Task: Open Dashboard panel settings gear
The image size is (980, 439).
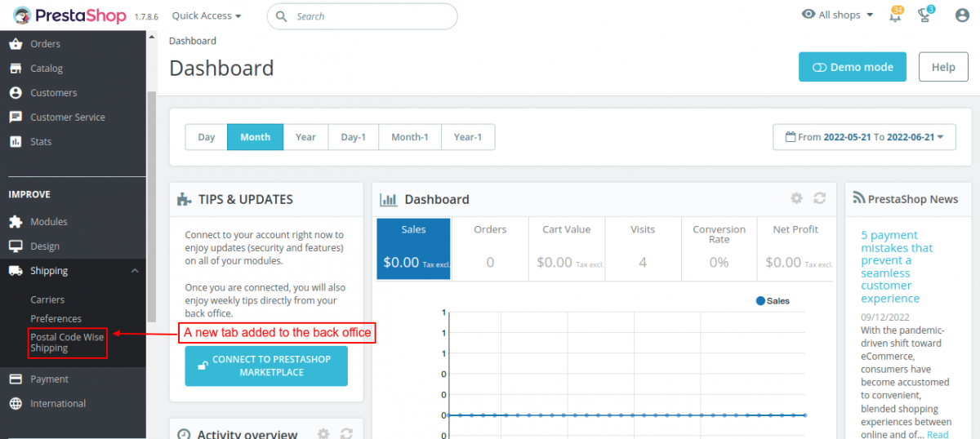Action: click(x=796, y=198)
